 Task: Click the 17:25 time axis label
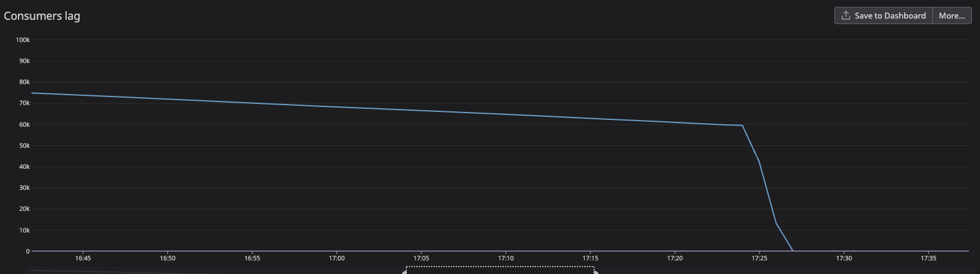(x=760, y=259)
